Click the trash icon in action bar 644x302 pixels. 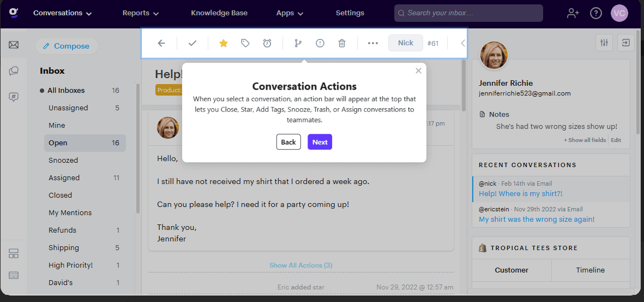(x=342, y=43)
